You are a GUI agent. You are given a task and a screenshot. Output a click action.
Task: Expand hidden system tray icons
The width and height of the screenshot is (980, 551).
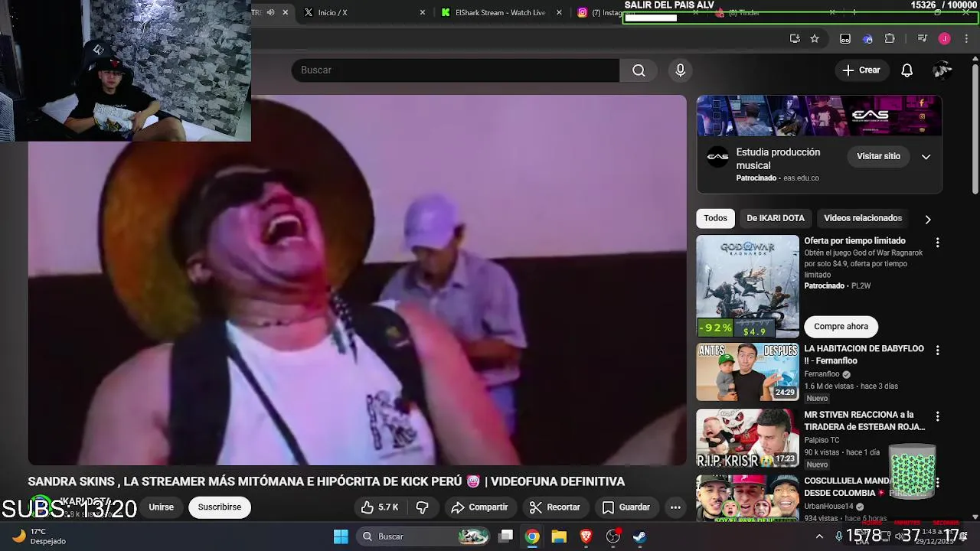click(x=819, y=536)
